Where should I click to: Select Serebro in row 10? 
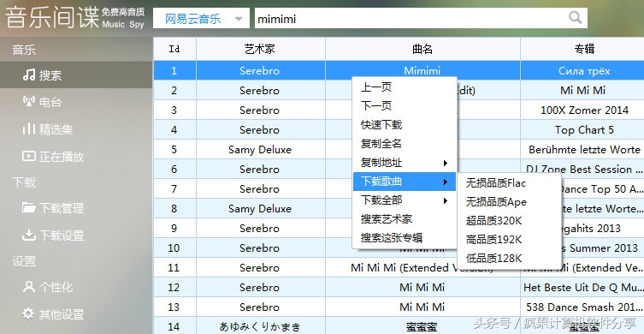260,248
